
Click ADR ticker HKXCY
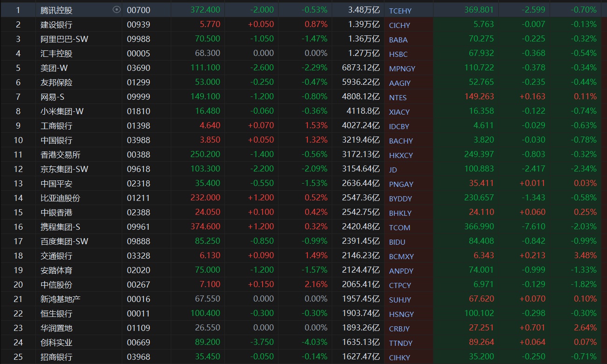pos(401,155)
